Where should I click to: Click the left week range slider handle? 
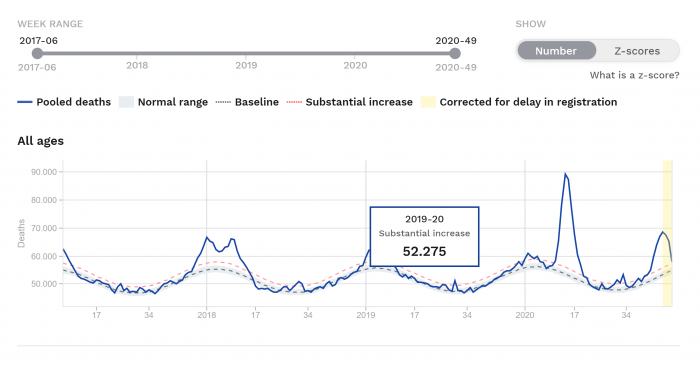click(38, 54)
